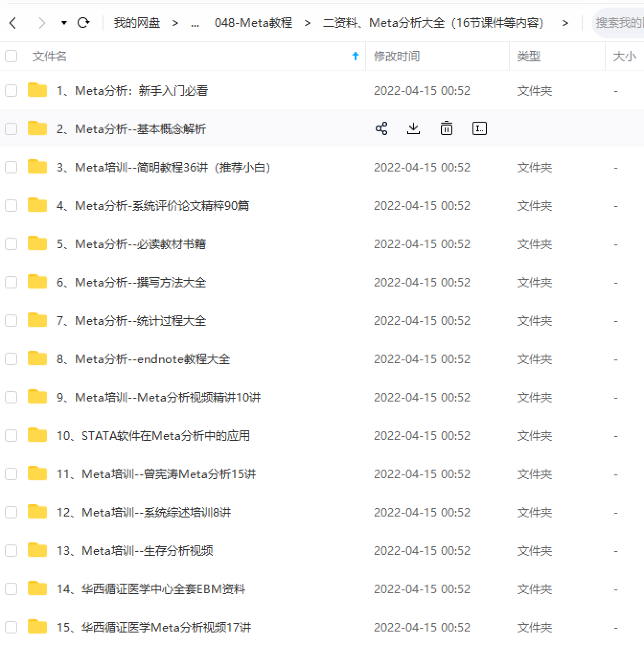Click folder icon of 10、STATA软件在Meta分析中的应用
Screen dimensions: 644x645
(37, 435)
